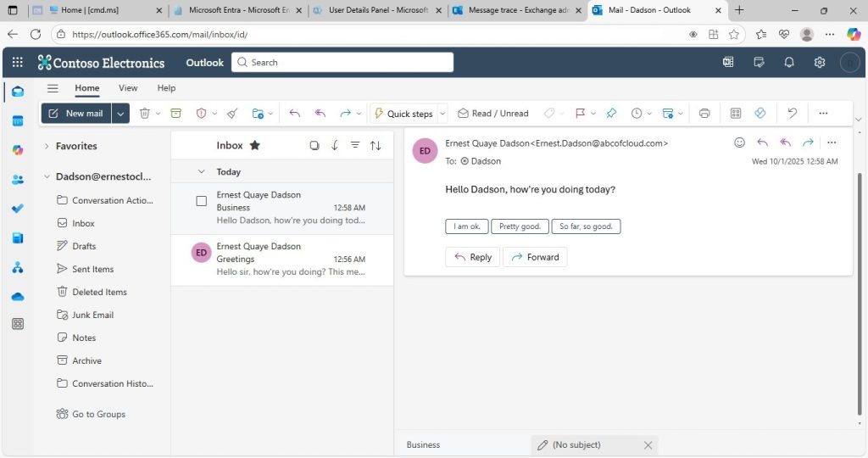The height and width of the screenshot is (458, 868).
Task: Expand the Favorites folder group
Action: [x=47, y=146]
